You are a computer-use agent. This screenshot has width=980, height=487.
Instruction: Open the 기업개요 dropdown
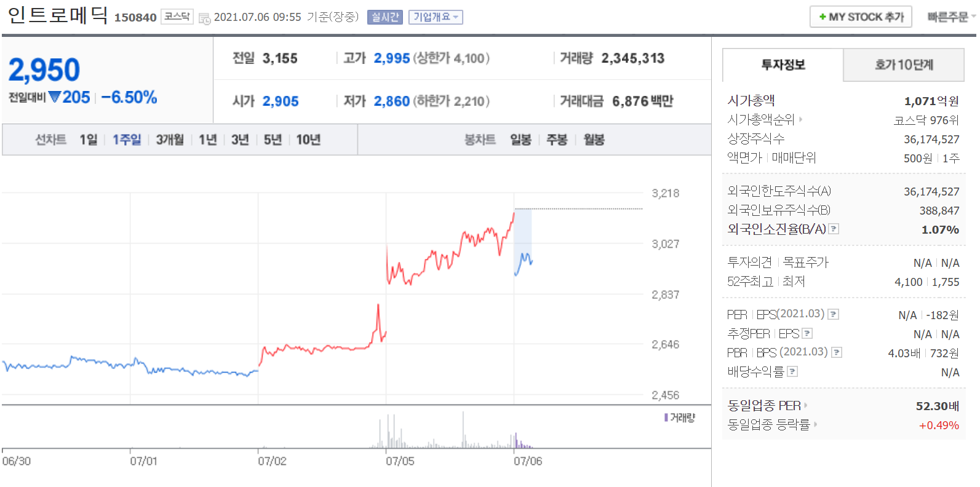436,17
